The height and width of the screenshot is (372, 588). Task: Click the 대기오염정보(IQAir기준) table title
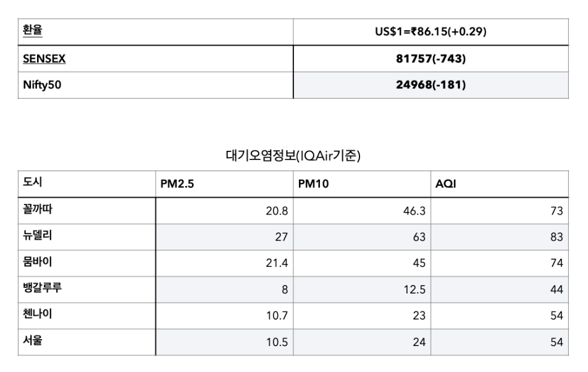pos(293,156)
